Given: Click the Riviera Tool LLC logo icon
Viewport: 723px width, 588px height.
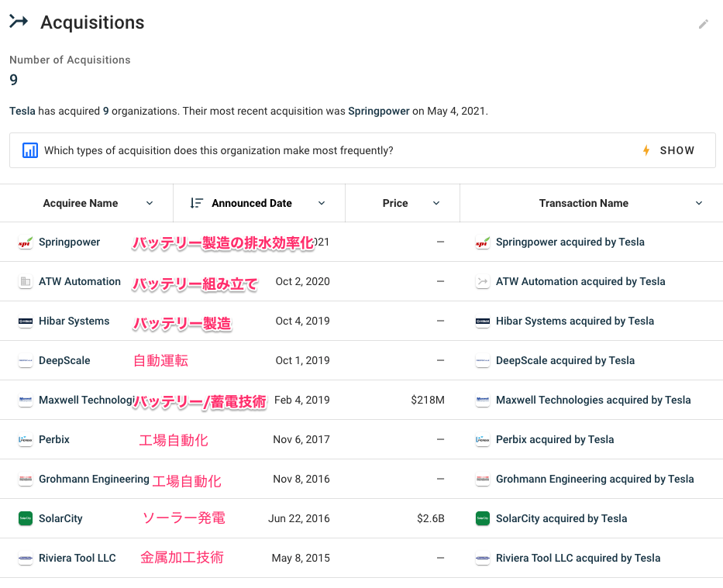Looking at the screenshot, I should coord(25,559).
